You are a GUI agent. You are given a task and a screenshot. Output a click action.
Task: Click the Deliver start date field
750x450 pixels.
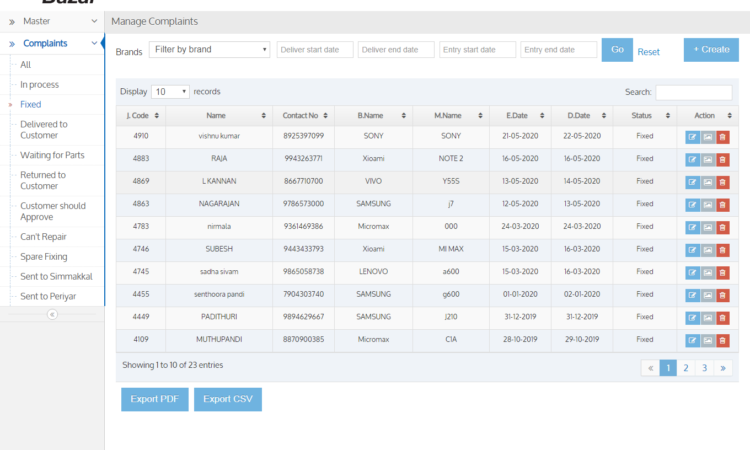(x=314, y=50)
